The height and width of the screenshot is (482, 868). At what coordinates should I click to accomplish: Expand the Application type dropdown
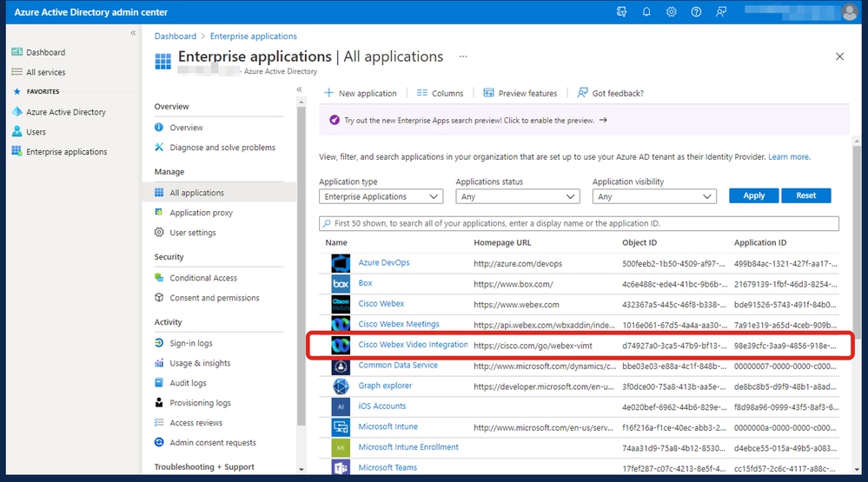coord(381,196)
